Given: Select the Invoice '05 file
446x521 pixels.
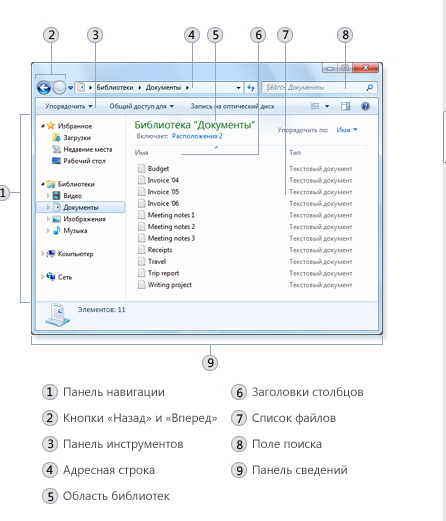Looking at the screenshot, I should [163, 192].
